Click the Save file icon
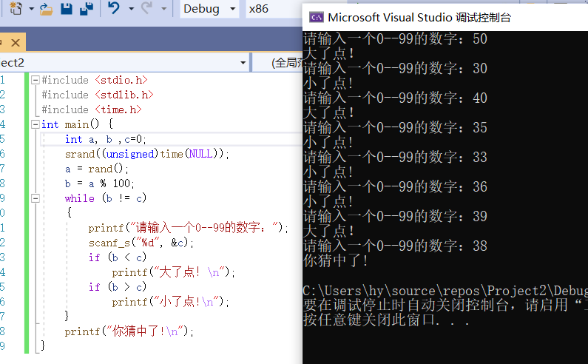The image size is (588, 364). (67, 8)
